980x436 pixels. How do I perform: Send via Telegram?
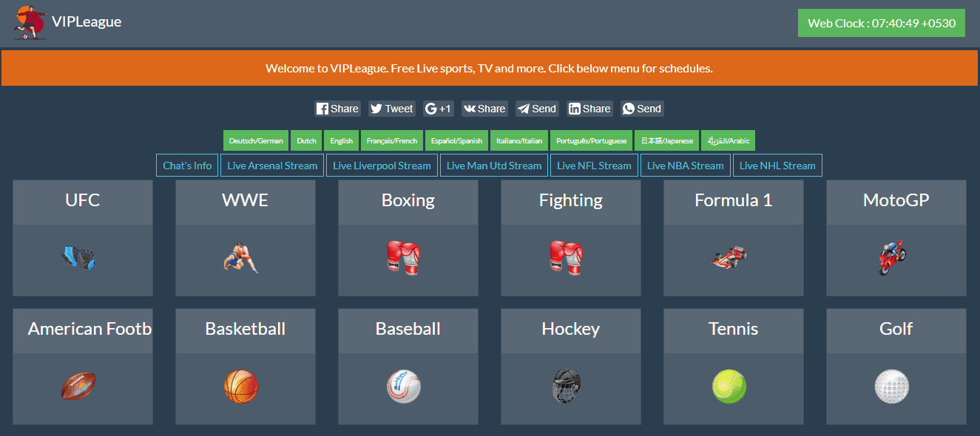[x=537, y=109]
